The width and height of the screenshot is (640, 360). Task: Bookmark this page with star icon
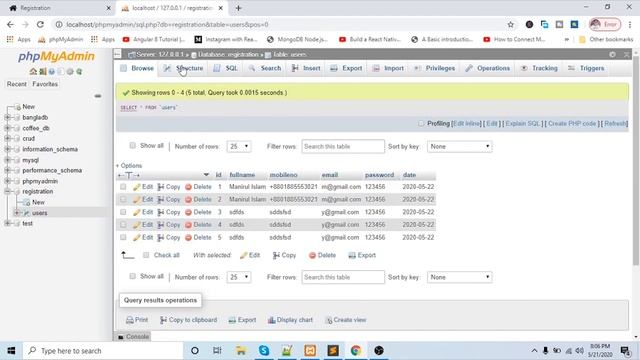(511, 24)
